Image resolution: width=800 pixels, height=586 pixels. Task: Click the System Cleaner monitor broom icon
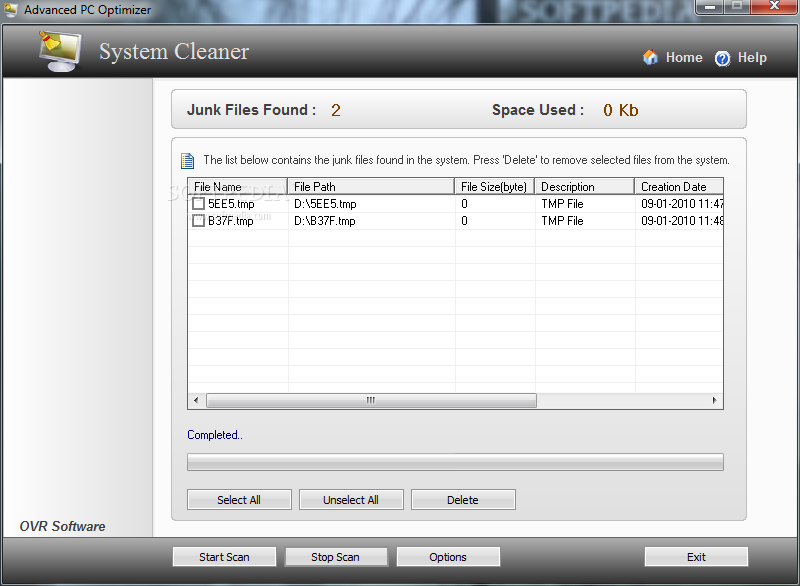pyautogui.click(x=60, y=51)
